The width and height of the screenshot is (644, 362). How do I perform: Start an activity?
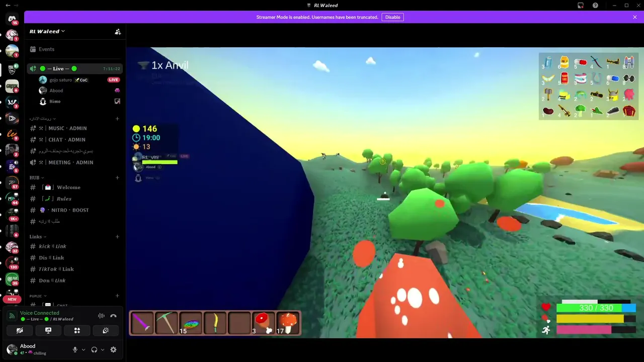point(77,330)
